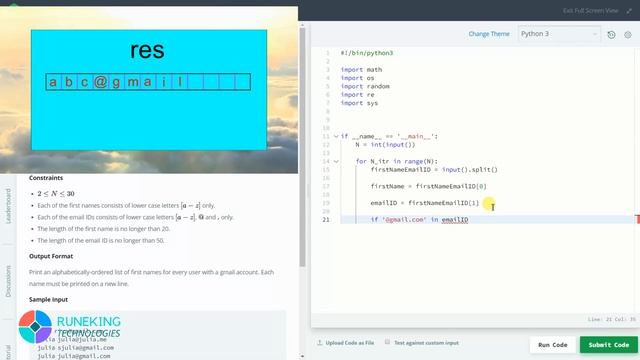Click Change Theme link
The image size is (640, 360).
click(489, 34)
